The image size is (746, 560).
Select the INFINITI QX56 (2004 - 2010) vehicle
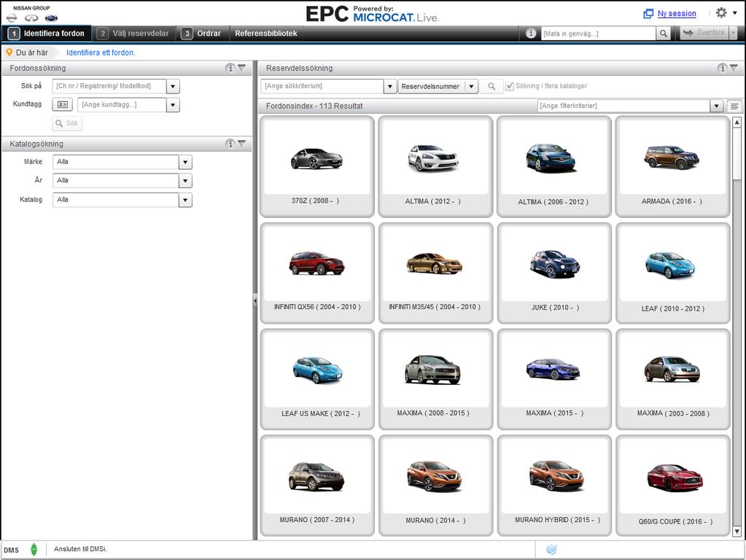point(317,273)
